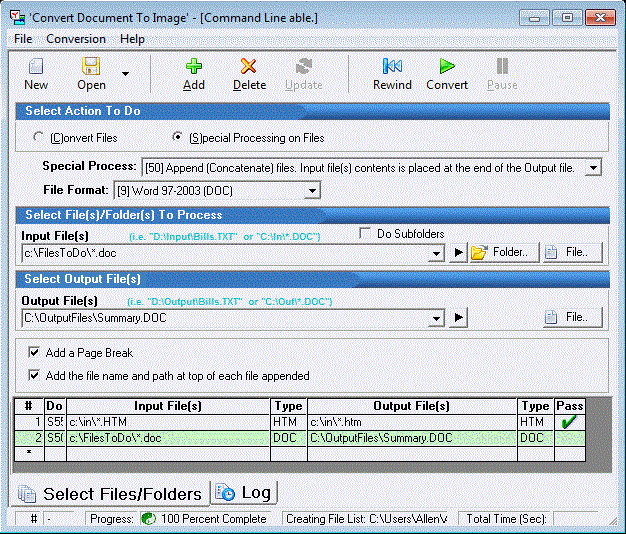Click the Rewind toolbar icon
Image resolution: width=626 pixels, height=534 pixels.
point(392,66)
